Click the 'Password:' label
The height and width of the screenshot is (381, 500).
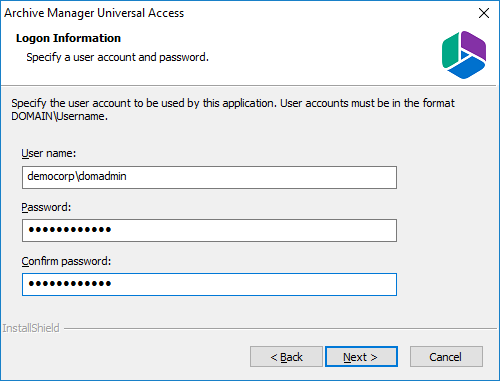tap(46, 207)
